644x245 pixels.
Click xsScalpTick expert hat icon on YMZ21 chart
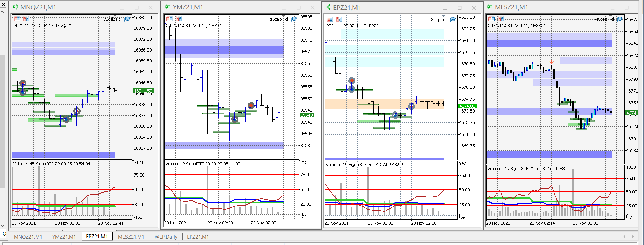click(294, 19)
